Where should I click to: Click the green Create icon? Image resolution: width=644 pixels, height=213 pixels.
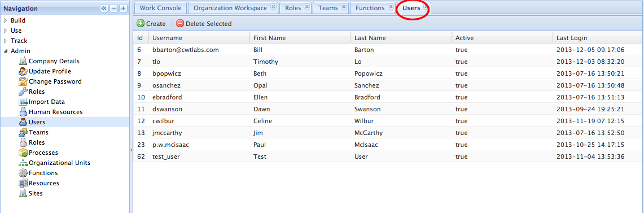[x=141, y=24]
